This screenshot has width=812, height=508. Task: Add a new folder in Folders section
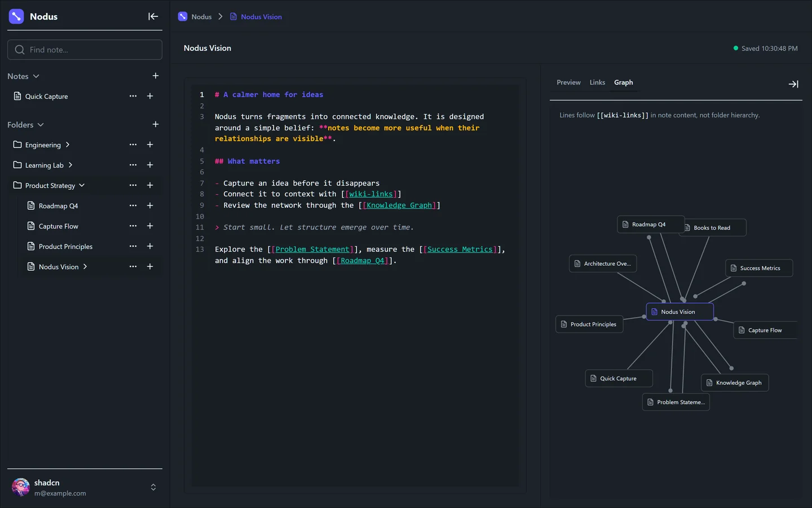click(x=156, y=124)
